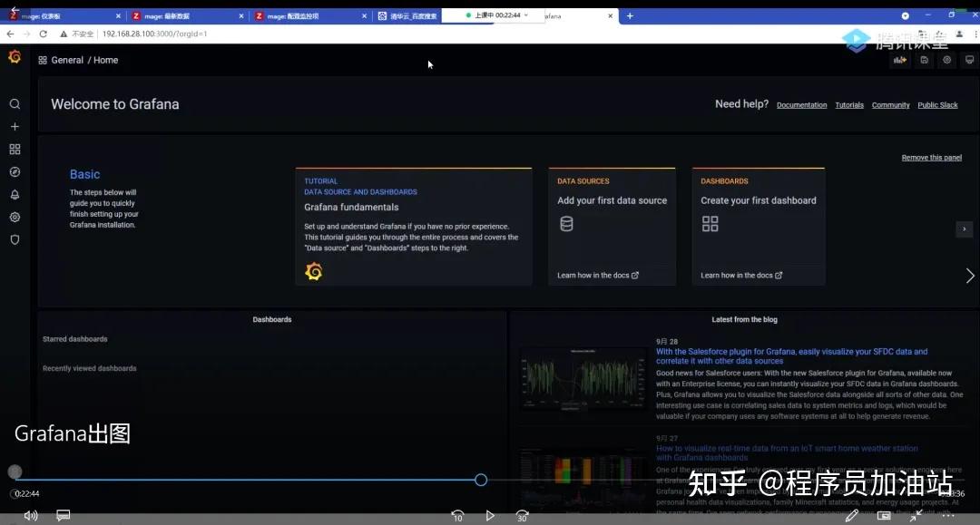Click the Create (+) icon in Grafana sidebar
This screenshot has width=980, height=525.
[15, 127]
